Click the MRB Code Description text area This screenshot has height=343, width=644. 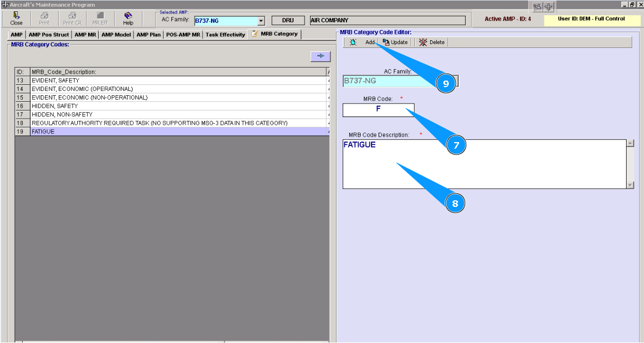coord(485,164)
